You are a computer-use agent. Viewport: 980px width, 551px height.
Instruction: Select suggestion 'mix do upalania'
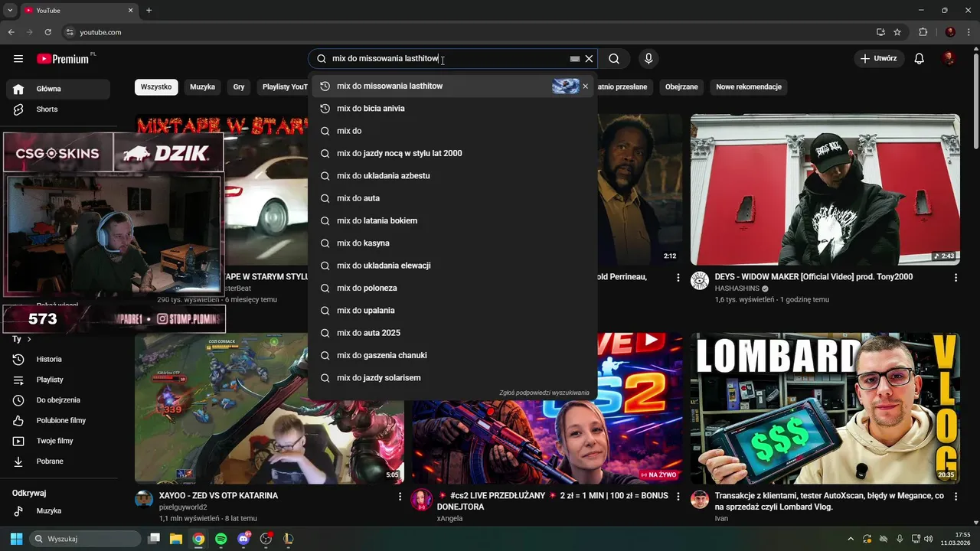point(452,311)
